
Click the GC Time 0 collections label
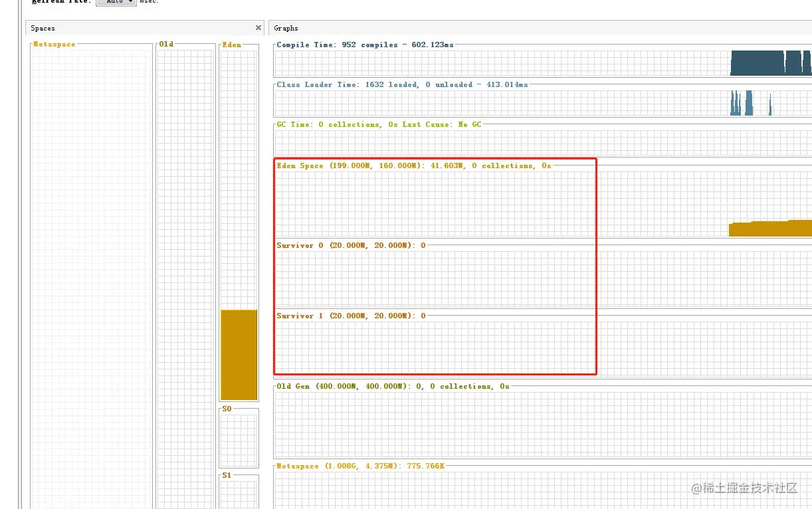point(379,124)
